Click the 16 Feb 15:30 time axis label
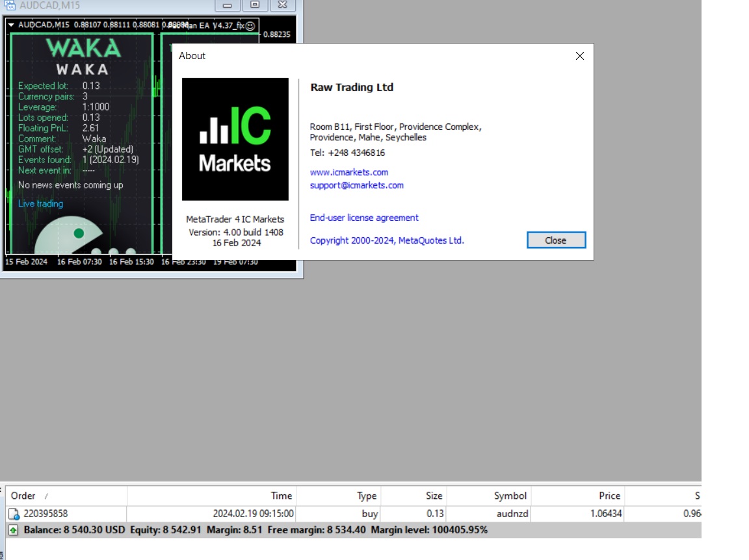749x560 pixels. point(131,262)
